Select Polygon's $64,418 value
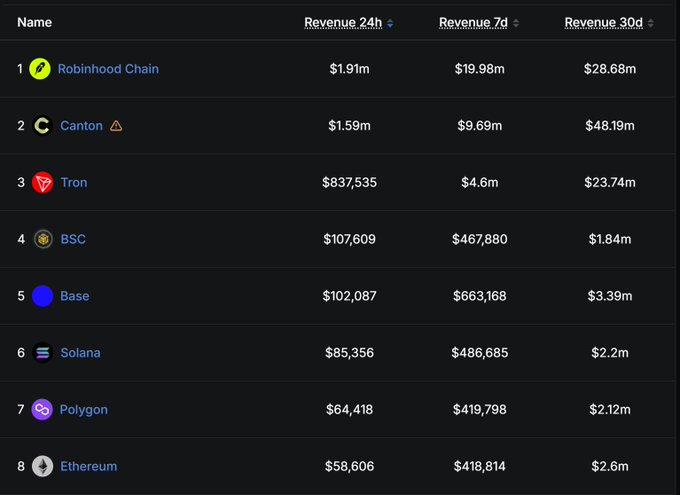The width and height of the screenshot is (680, 495). pyautogui.click(x=350, y=410)
